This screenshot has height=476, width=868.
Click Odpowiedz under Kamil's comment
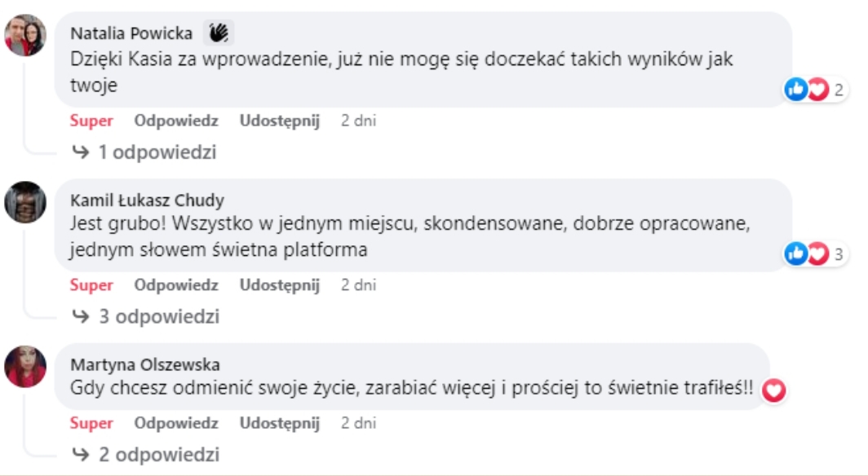[x=176, y=285]
